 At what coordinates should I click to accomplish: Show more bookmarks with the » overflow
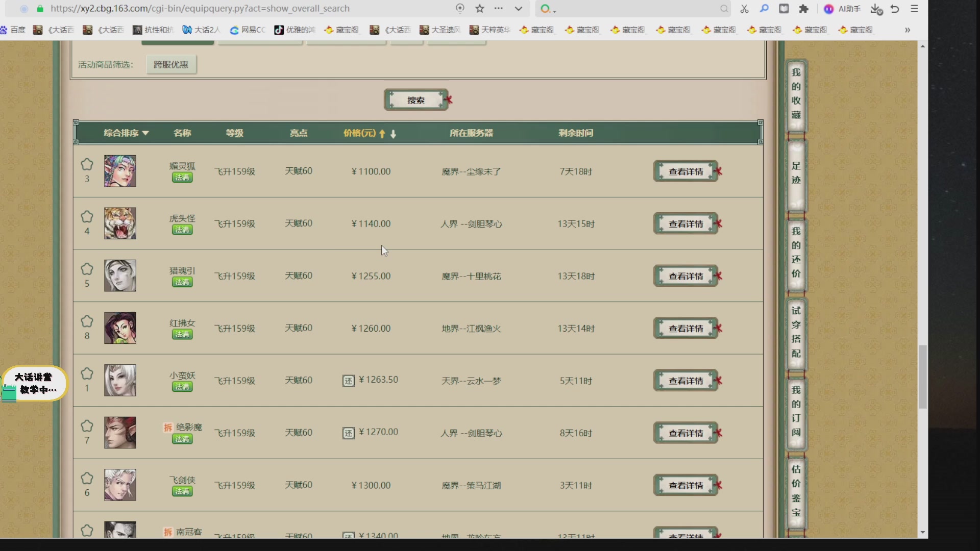point(908,30)
